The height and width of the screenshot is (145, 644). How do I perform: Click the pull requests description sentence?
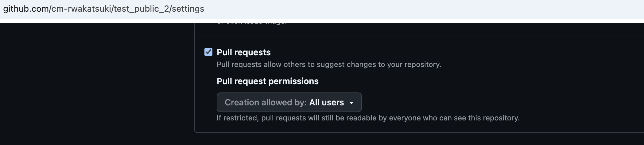(x=328, y=65)
